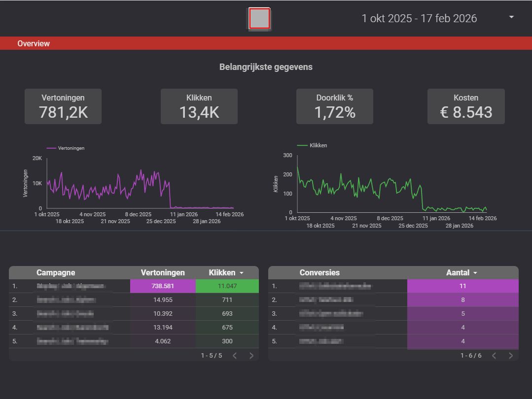Select the Overview tab
Viewport: 532px width, 399px height.
34,43
